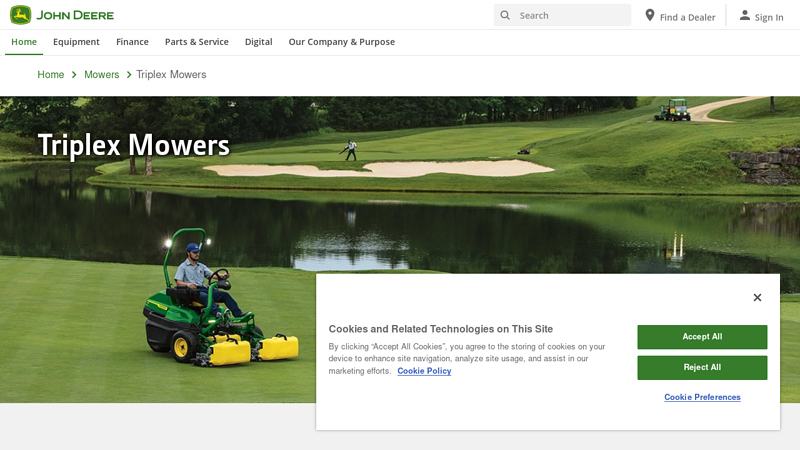The width and height of the screenshot is (800, 450).
Task: Reject all cookies
Action: tap(702, 367)
